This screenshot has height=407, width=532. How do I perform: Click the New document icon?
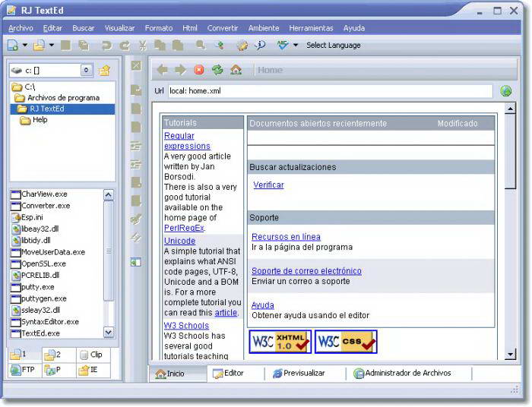coord(13,45)
